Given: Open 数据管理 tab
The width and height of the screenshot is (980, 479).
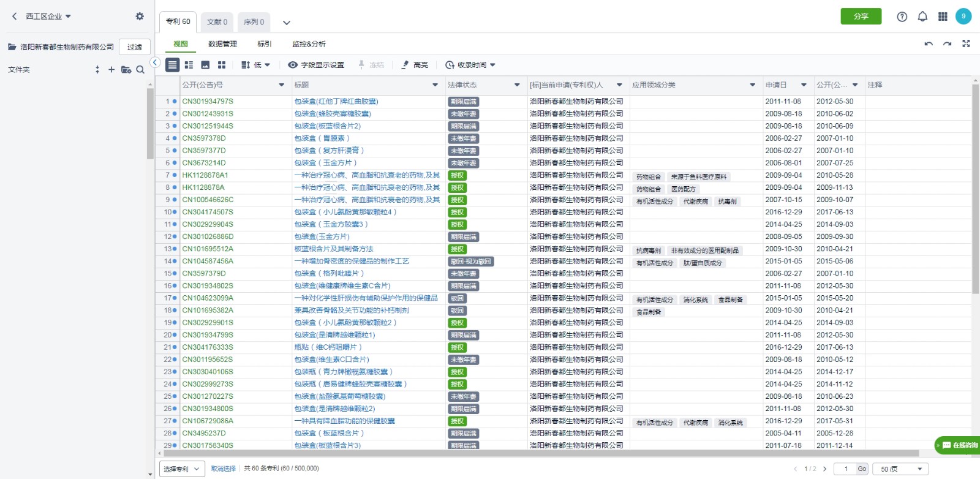Looking at the screenshot, I should click(x=222, y=44).
